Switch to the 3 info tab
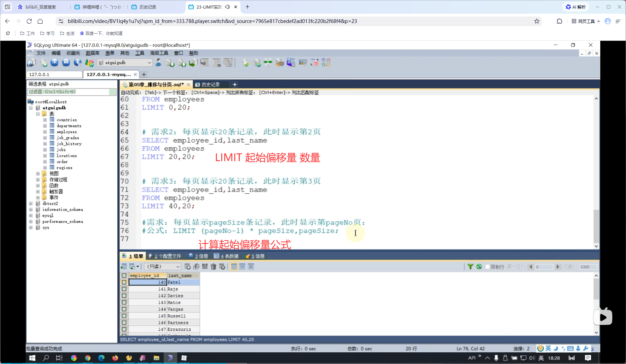This screenshot has height=364, width=626. pos(199,256)
